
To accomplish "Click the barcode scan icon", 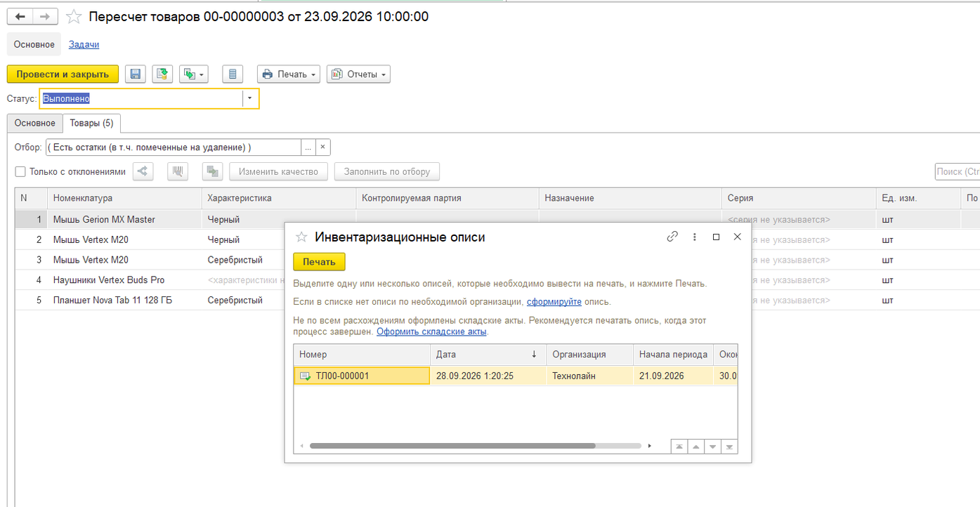I will [x=178, y=171].
